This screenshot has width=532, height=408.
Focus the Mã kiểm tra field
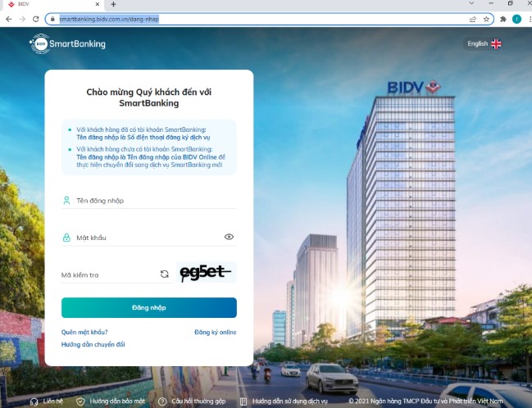[x=109, y=274]
